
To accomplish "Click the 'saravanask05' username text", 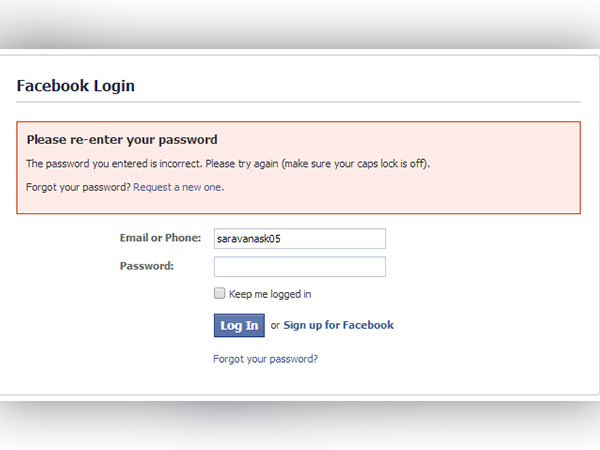I will coord(248,240).
